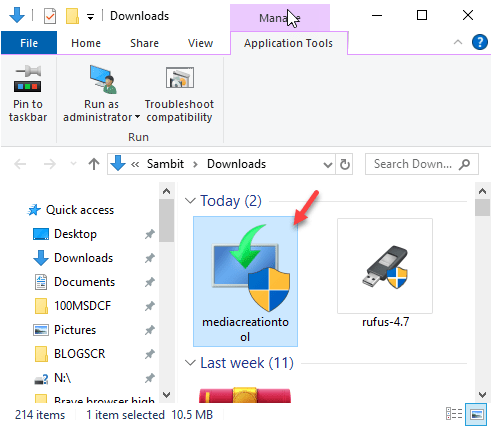Image resolution: width=492 pixels, height=427 pixels.
Task: Click the Last week (11) header
Action: (247, 363)
